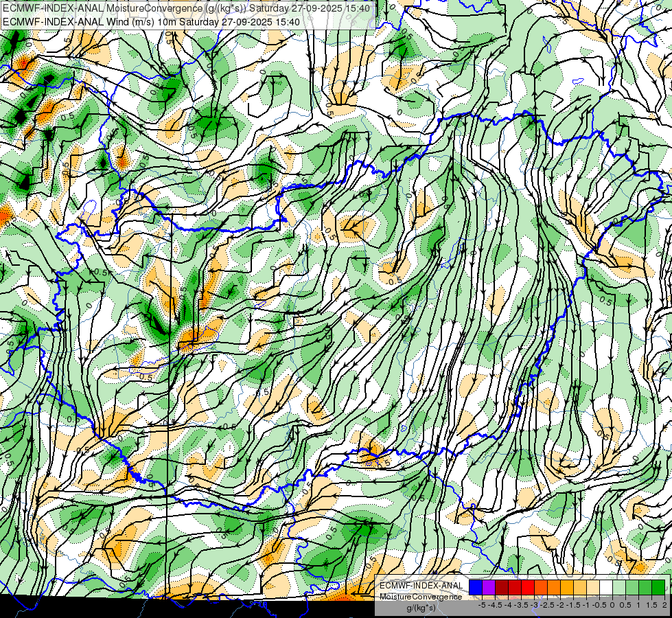Screen dimensions: 672x618
Task: Click the purple swatch in the legend
Action: click(x=489, y=587)
